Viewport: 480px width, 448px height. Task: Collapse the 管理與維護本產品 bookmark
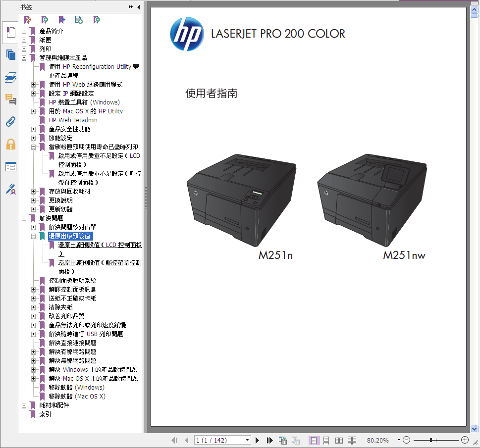[x=24, y=58]
